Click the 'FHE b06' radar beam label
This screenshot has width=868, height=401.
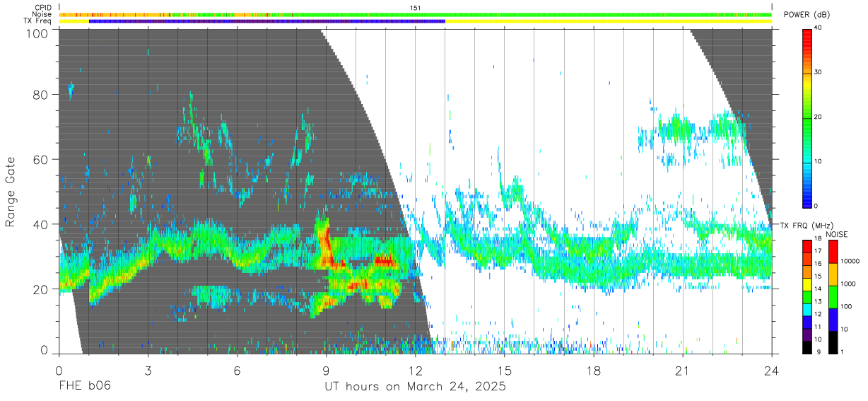[x=84, y=387]
